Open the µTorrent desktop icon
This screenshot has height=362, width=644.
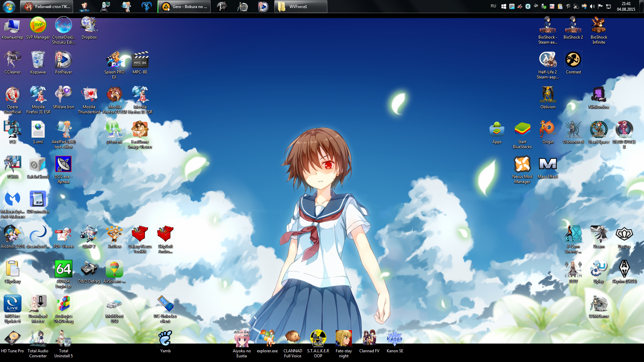point(114,133)
